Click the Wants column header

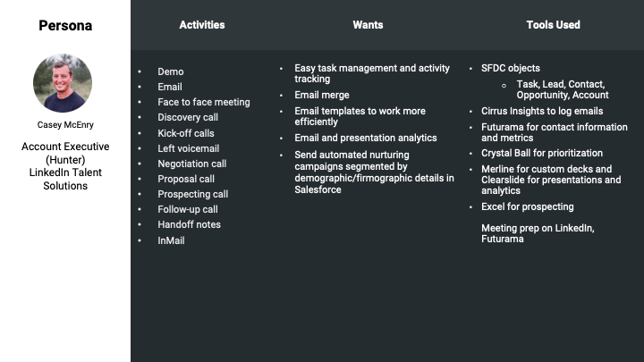point(368,25)
